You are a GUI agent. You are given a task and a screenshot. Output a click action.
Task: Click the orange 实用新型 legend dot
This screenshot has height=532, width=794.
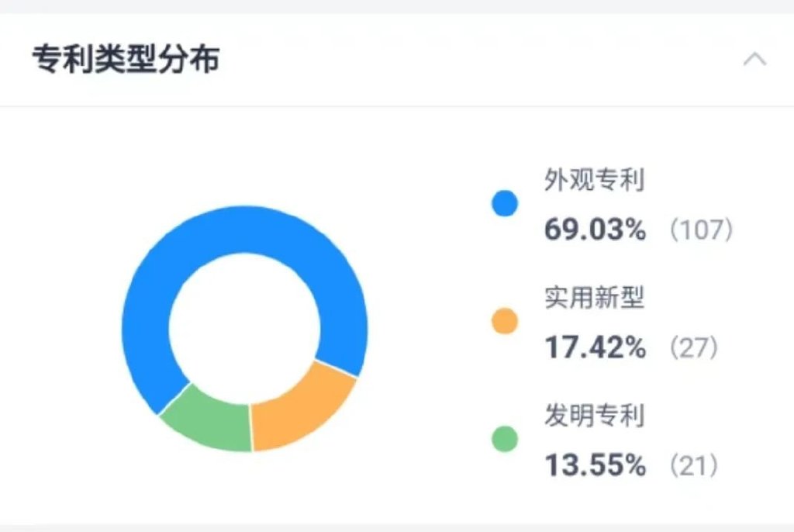click(x=505, y=322)
